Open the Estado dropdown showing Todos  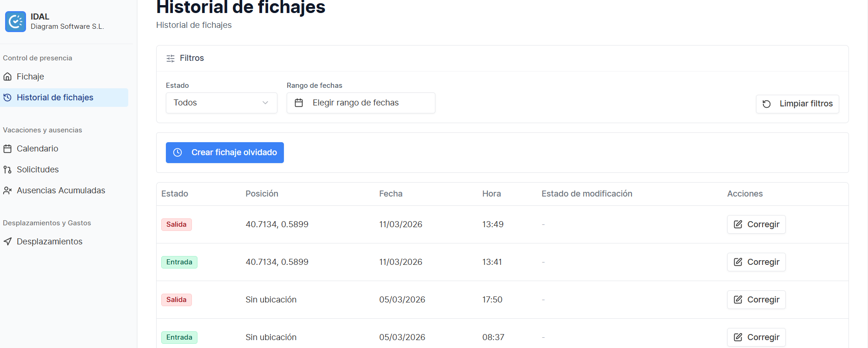coord(221,103)
